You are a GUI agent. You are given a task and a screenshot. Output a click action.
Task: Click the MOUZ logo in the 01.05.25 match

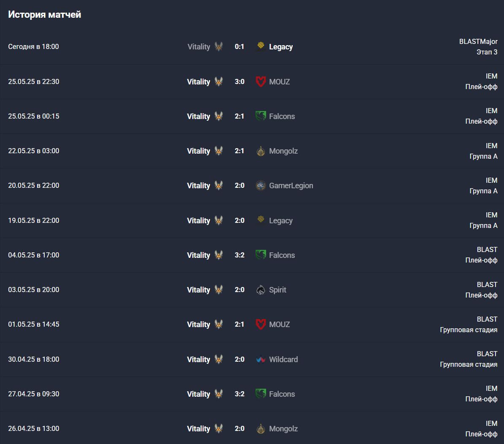tap(261, 324)
